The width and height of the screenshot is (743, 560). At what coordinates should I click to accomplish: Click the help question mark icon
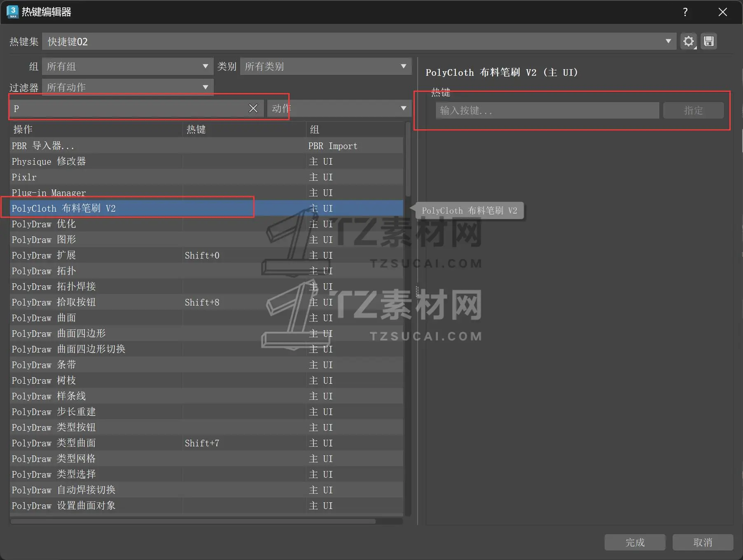coord(685,12)
